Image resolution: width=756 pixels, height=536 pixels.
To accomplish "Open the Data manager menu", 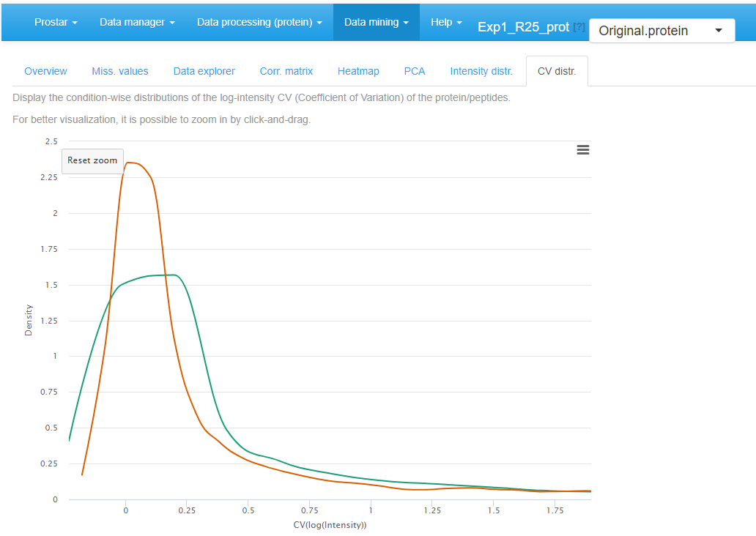I will [136, 22].
